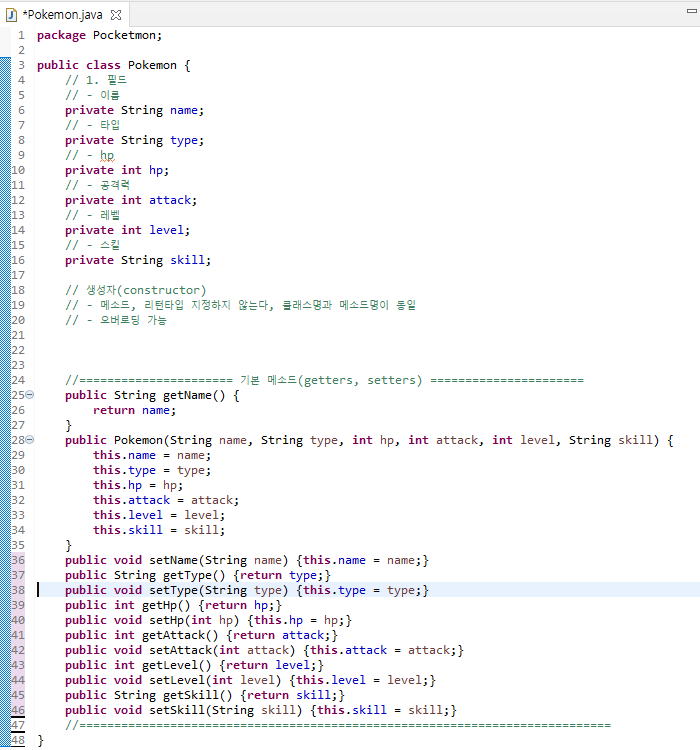This screenshot has width=700, height=750.
Task: Click 'this.type = type;' on line 30
Action: click(152, 470)
